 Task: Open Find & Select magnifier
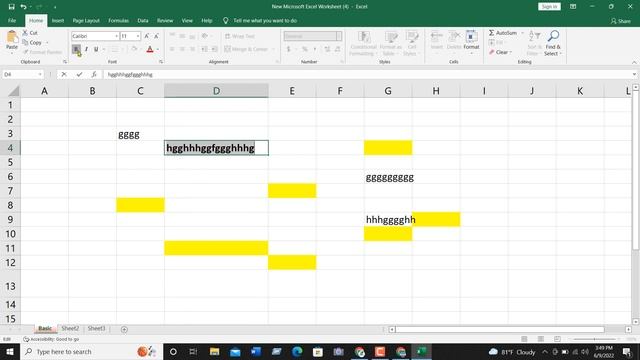click(553, 43)
